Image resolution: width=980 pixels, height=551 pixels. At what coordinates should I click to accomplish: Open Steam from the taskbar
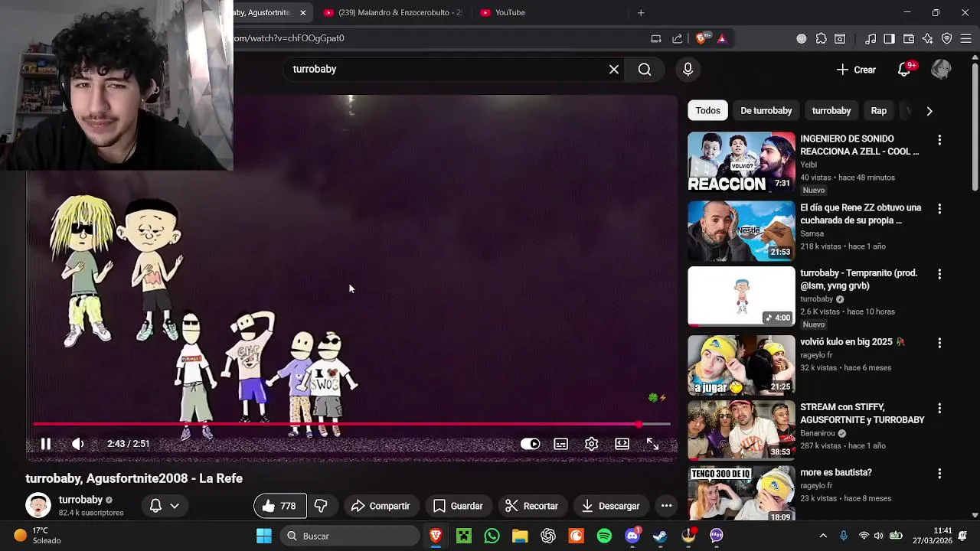[x=660, y=536]
